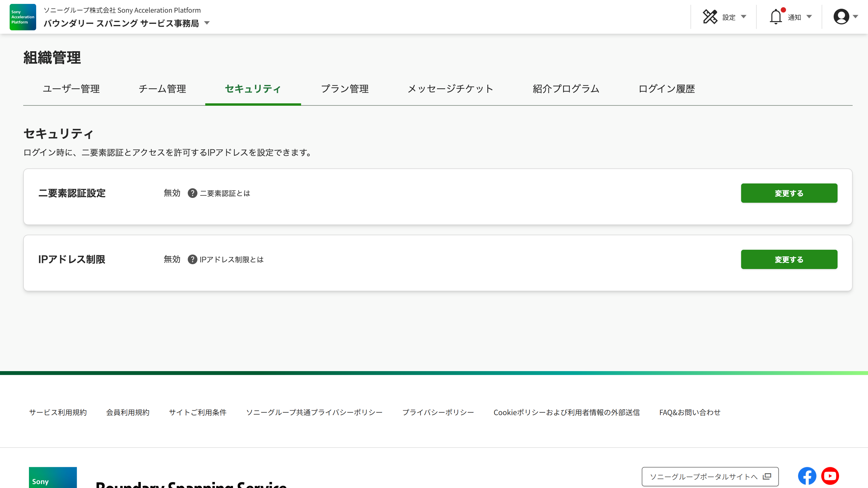This screenshot has height=488, width=868.
Task: Open the YouTube channel icon
Action: click(x=830, y=476)
